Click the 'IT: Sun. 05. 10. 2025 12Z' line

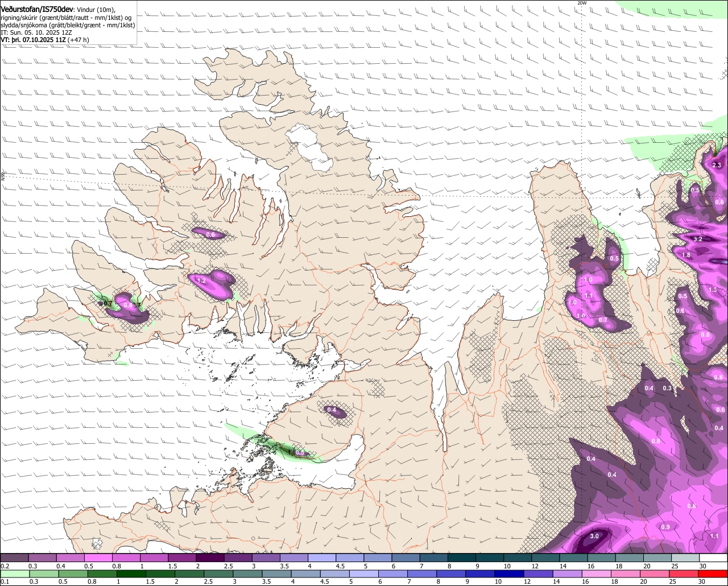pos(36,32)
